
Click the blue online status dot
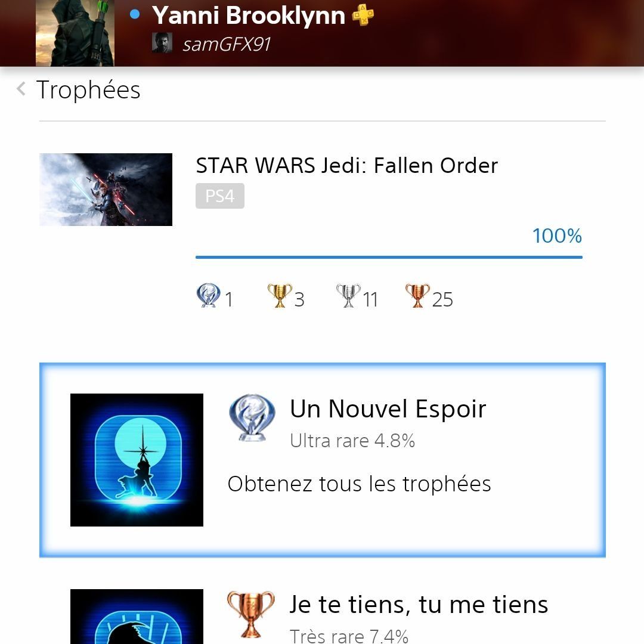coord(135,14)
